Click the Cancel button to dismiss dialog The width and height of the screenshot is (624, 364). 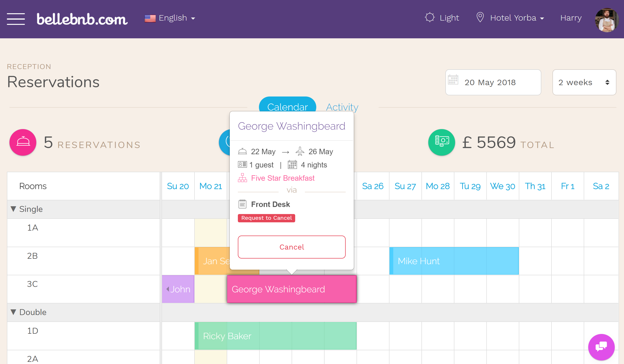tap(291, 247)
